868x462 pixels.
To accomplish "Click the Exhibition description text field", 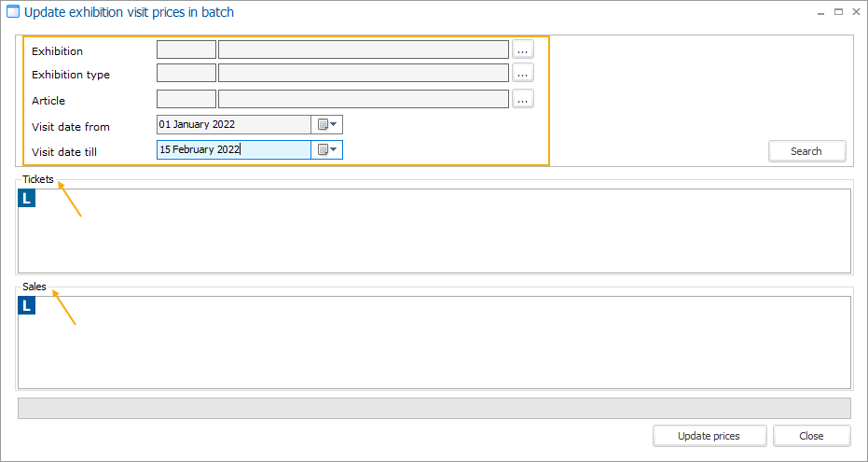I will click(x=364, y=49).
